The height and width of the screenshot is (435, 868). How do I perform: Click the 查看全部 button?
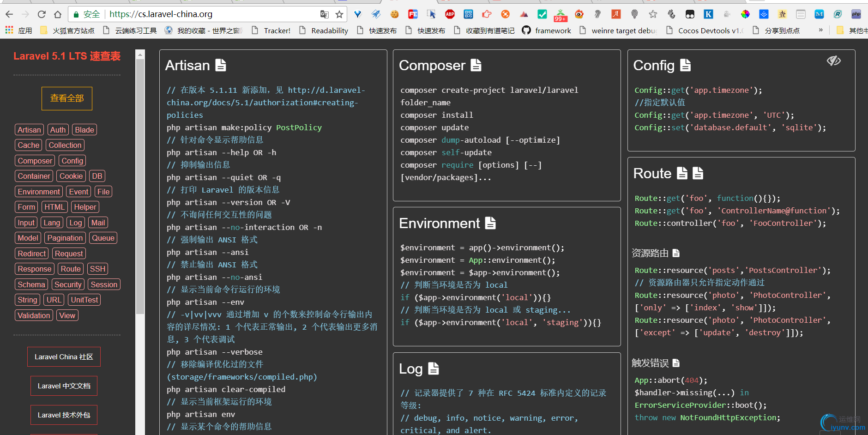[67, 98]
